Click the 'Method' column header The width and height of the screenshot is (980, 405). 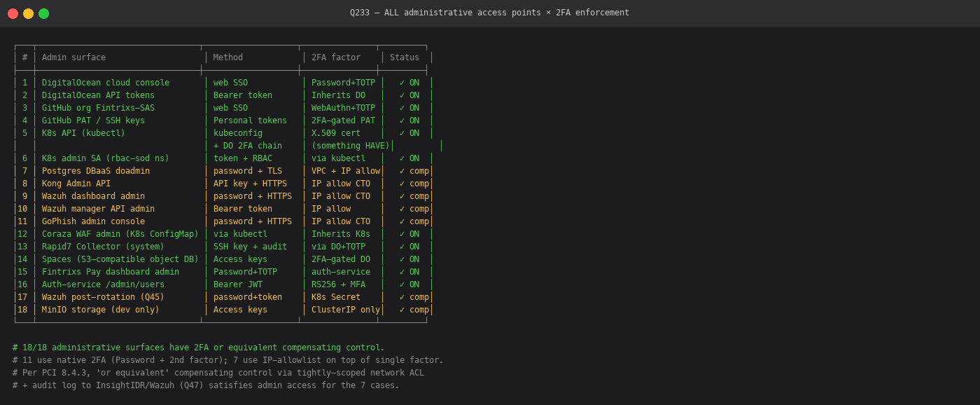pos(228,57)
